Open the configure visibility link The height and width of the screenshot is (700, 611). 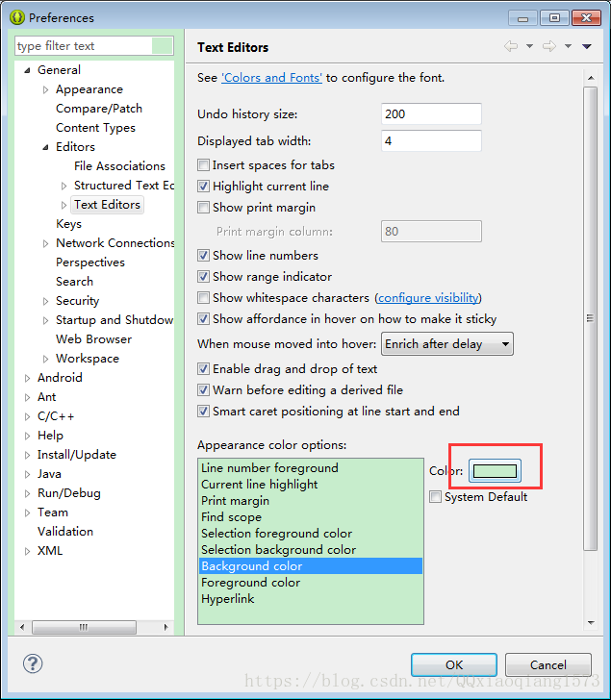pyautogui.click(x=429, y=298)
